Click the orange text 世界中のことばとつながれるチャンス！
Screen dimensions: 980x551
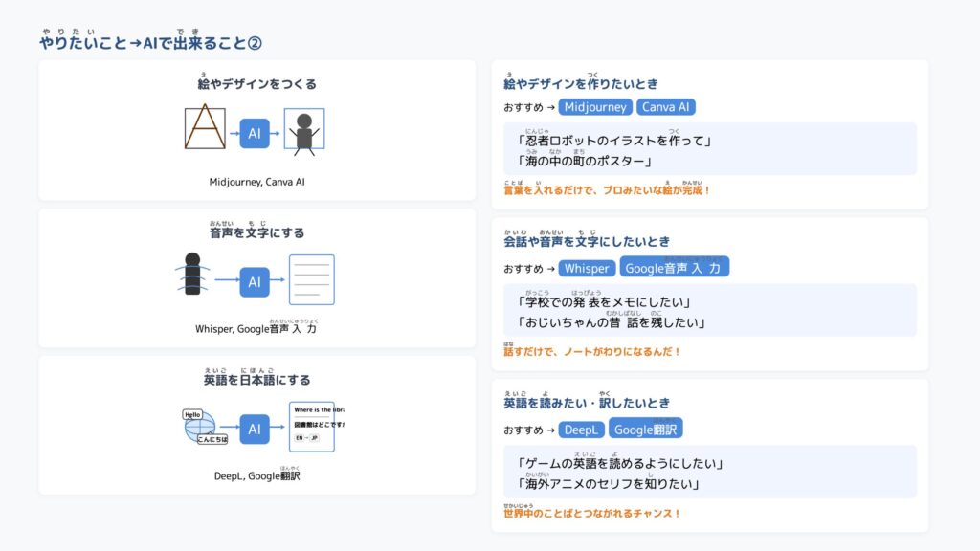[x=591, y=512]
